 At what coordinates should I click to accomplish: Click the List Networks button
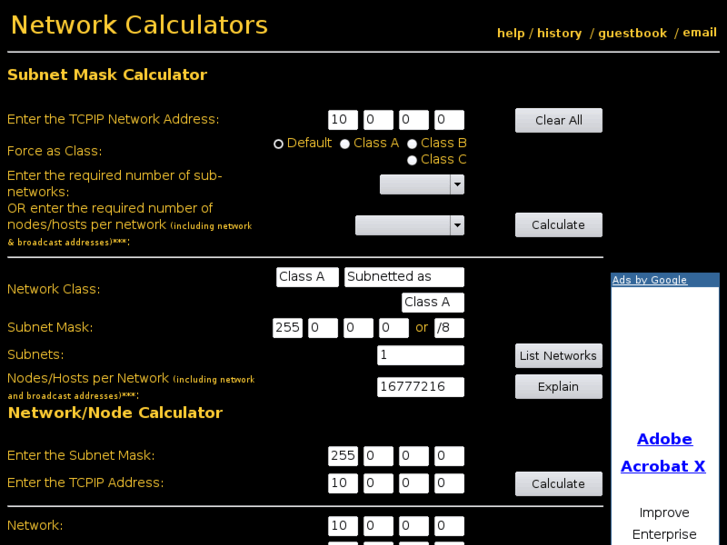click(559, 356)
